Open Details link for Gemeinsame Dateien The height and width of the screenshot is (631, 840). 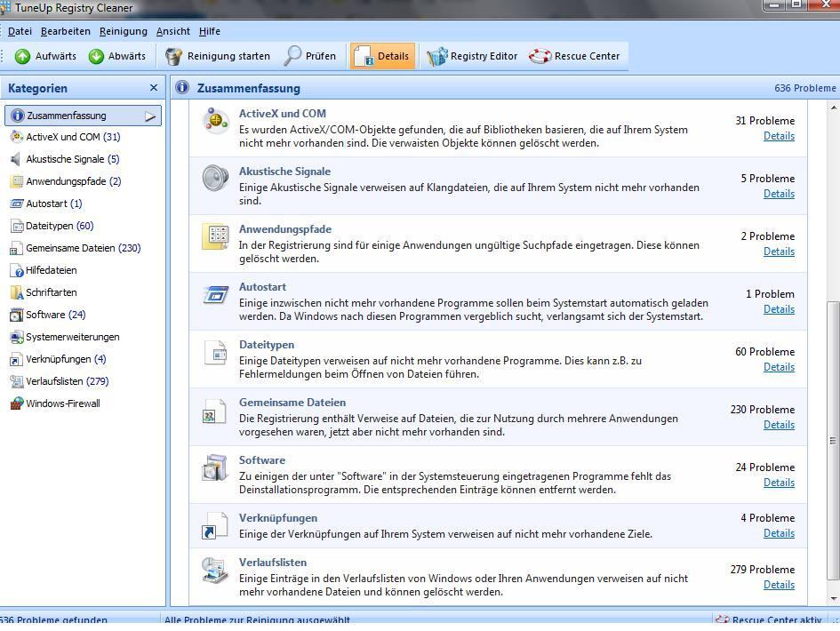[x=779, y=425]
